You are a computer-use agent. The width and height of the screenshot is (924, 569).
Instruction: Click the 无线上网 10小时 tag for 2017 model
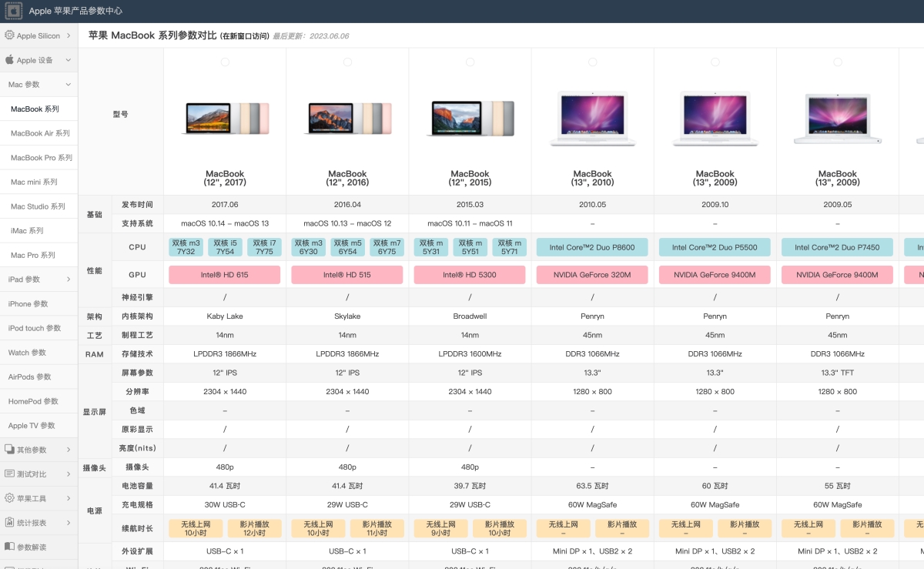(196, 528)
